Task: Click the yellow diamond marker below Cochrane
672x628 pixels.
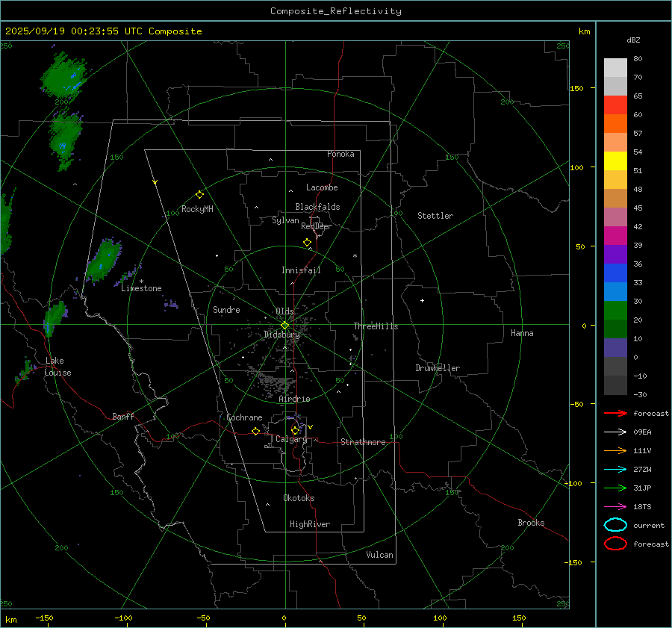Action: tap(255, 431)
